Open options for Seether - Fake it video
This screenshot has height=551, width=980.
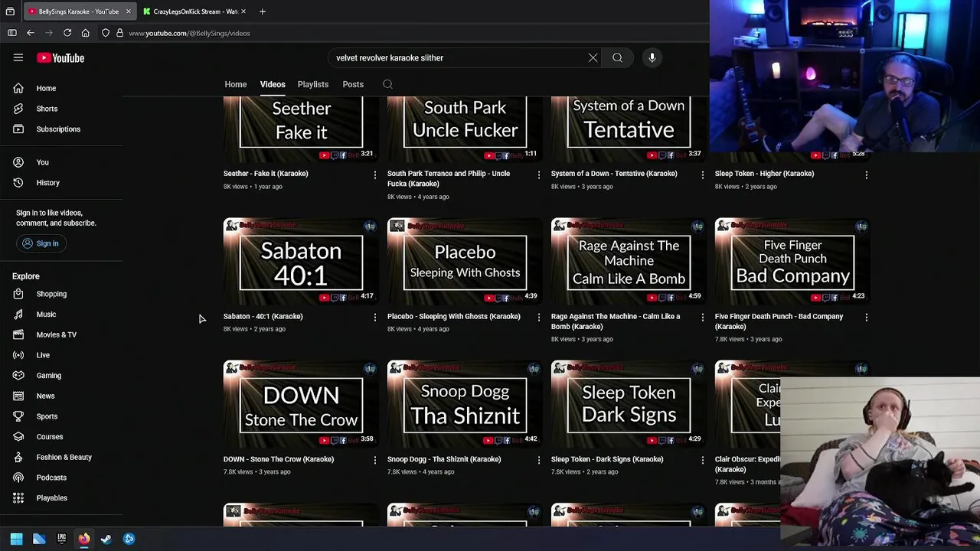374,175
